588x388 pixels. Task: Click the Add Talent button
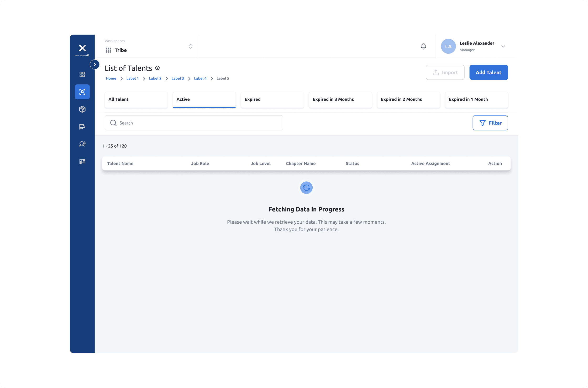pyautogui.click(x=489, y=72)
